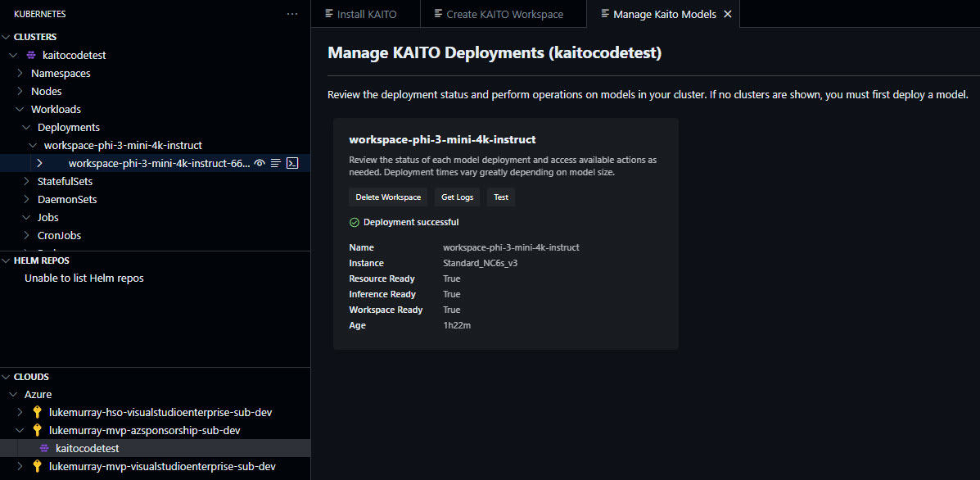Collapse the HELM REPOS section

[7, 260]
